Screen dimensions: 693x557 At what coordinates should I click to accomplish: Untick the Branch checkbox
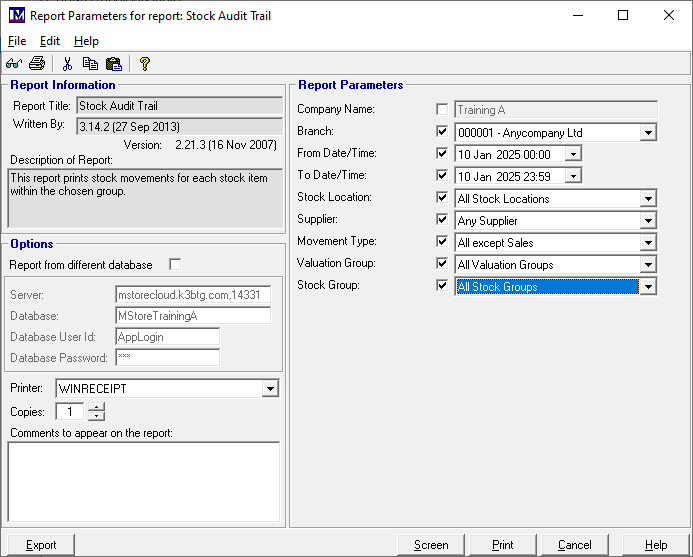click(x=442, y=131)
